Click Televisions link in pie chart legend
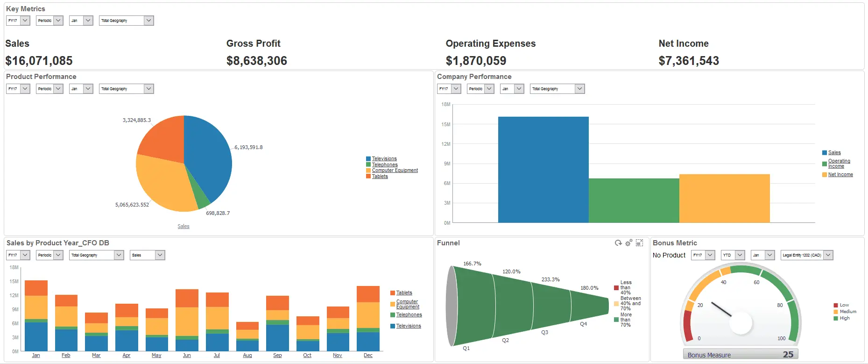 [x=384, y=159]
